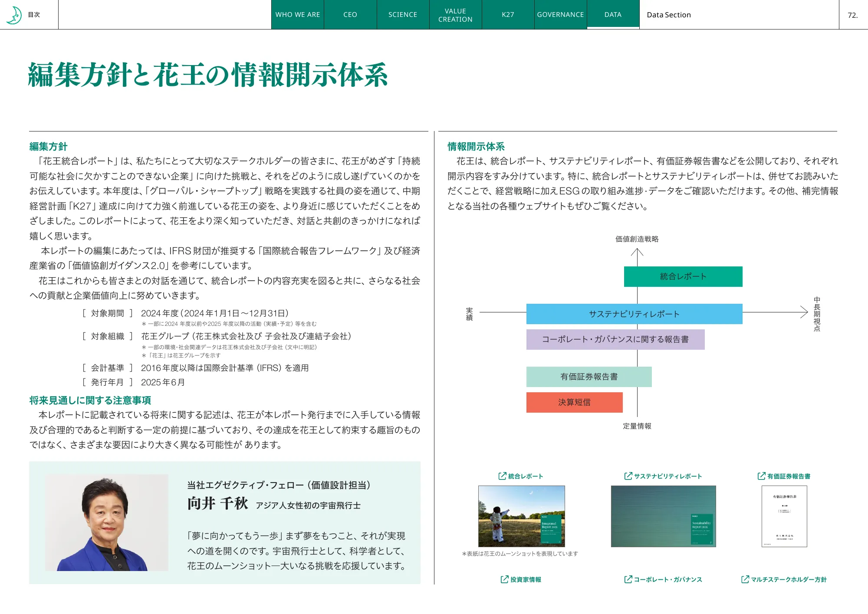Click the K27 navigation entry
The height and width of the screenshot is (614, 868).
coord(508,14)
